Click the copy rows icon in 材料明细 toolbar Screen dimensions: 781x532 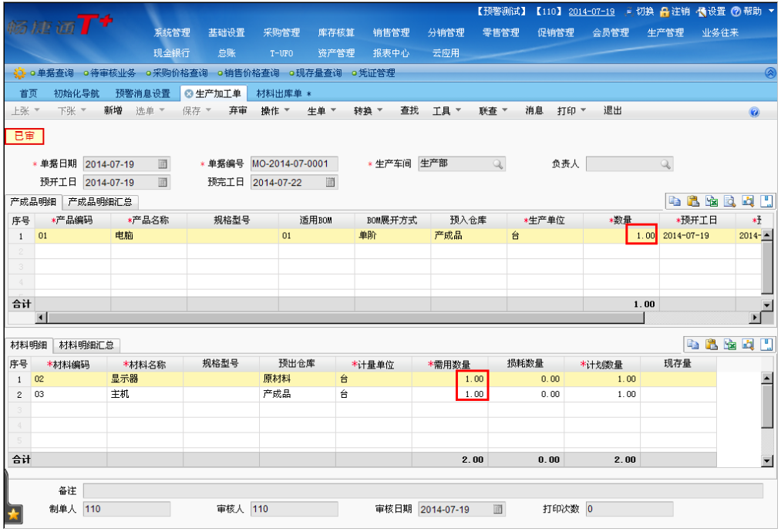(693, 344)
